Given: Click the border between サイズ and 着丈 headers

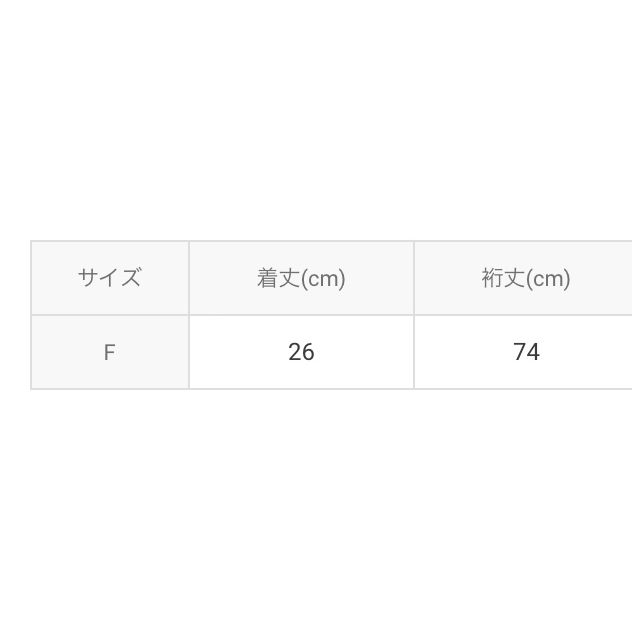Looking at the screenshot, I should 189,278.
